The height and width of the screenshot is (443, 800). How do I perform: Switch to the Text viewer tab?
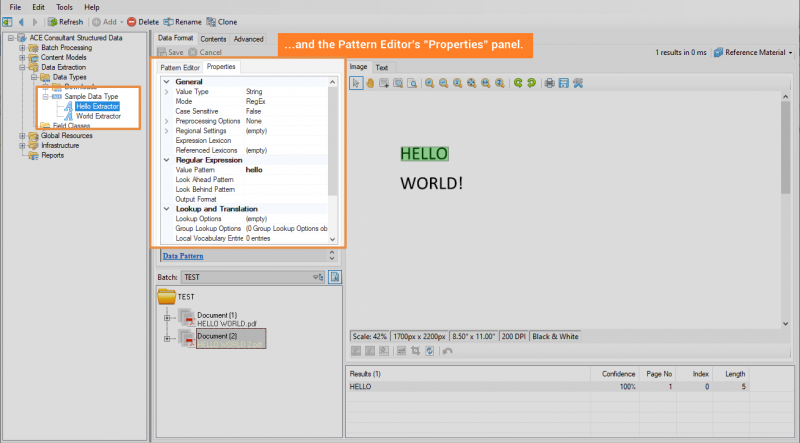381,67
